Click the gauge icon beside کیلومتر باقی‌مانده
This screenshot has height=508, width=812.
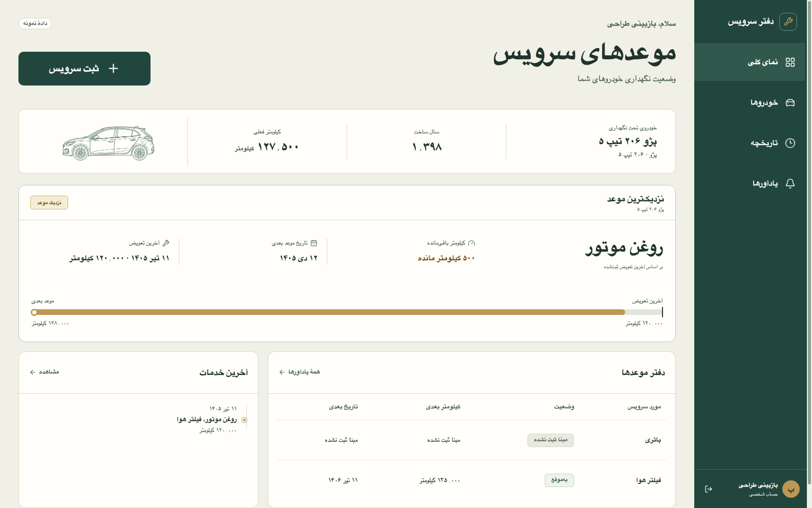472,243
